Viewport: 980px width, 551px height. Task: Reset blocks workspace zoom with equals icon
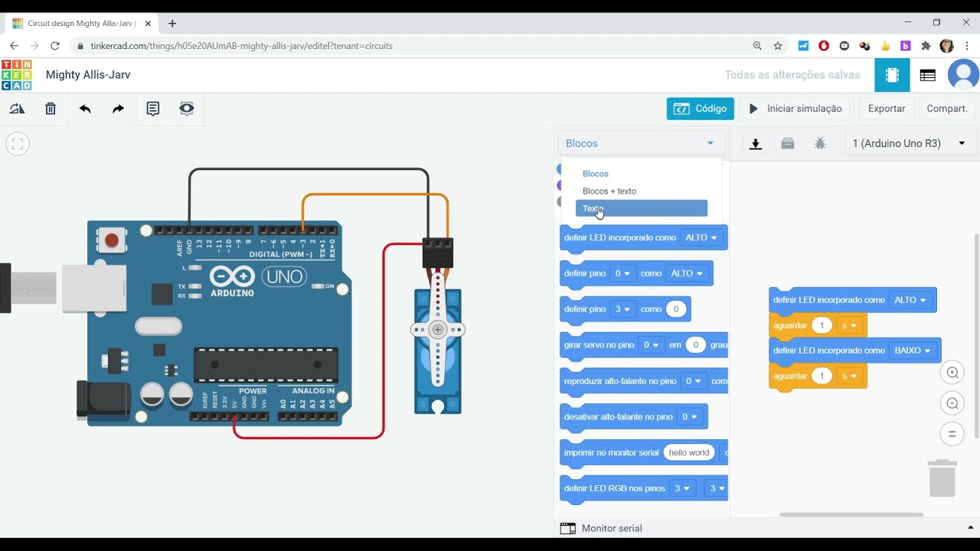coord(952,434)
